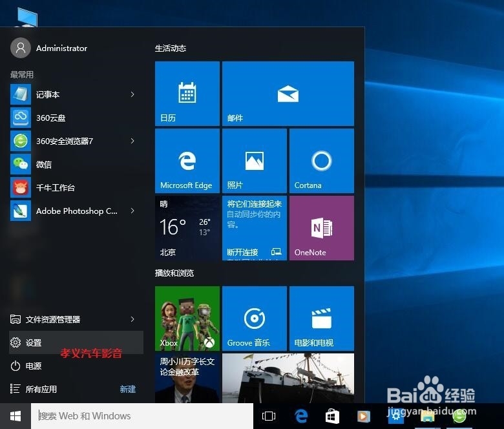This screenshot has height=429, width=504.
Task: Launch the OneNote tile
Action: click(x=321, y=228)
